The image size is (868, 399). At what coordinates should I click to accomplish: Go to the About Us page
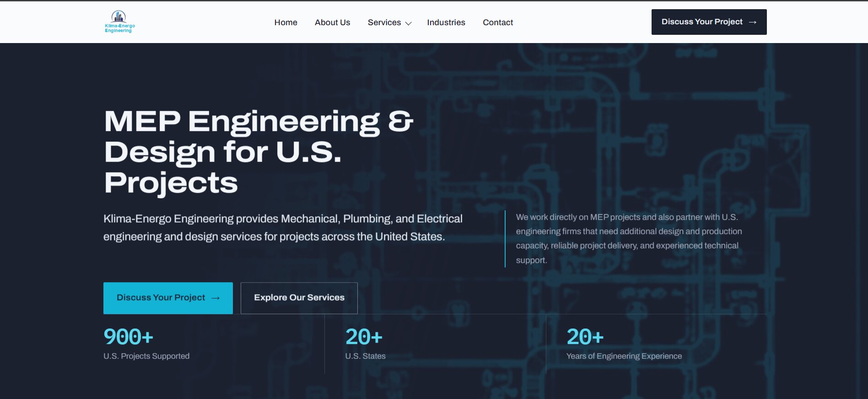tap(333, 22)
